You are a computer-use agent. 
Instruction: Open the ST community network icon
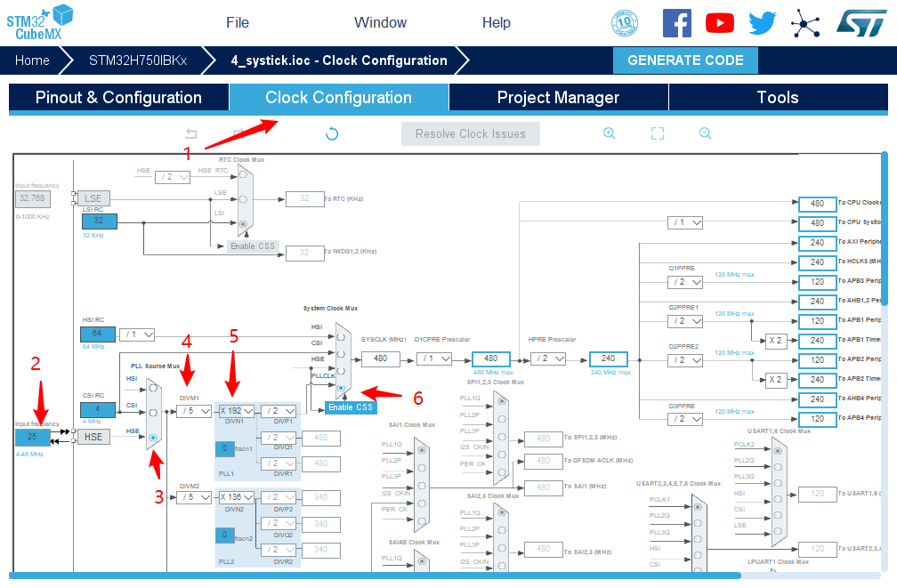point(805,23)
